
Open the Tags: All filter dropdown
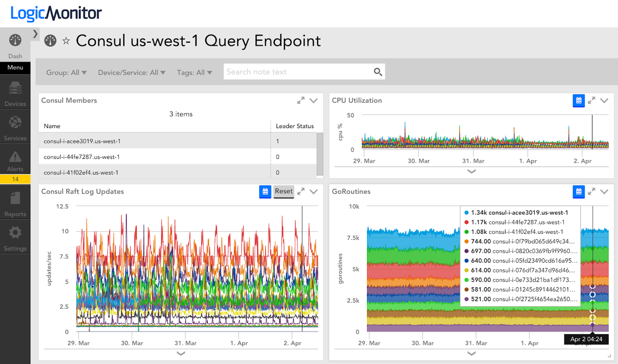pos(194,73)
